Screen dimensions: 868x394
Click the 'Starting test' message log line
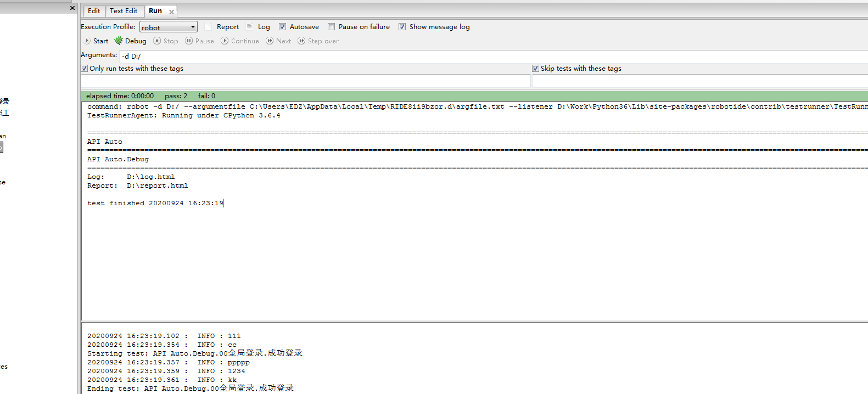tap(195, 353)
